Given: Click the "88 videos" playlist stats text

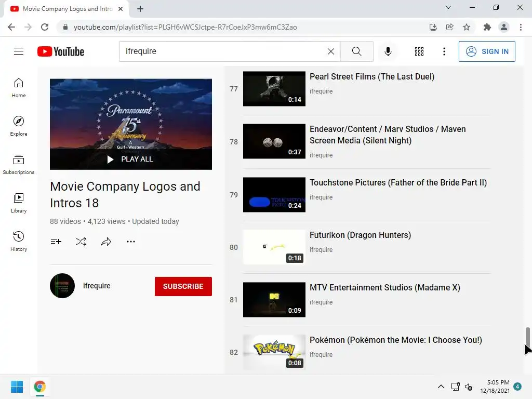Looking at the screenshot, I should pyautogui.click(x=65, y=221).
